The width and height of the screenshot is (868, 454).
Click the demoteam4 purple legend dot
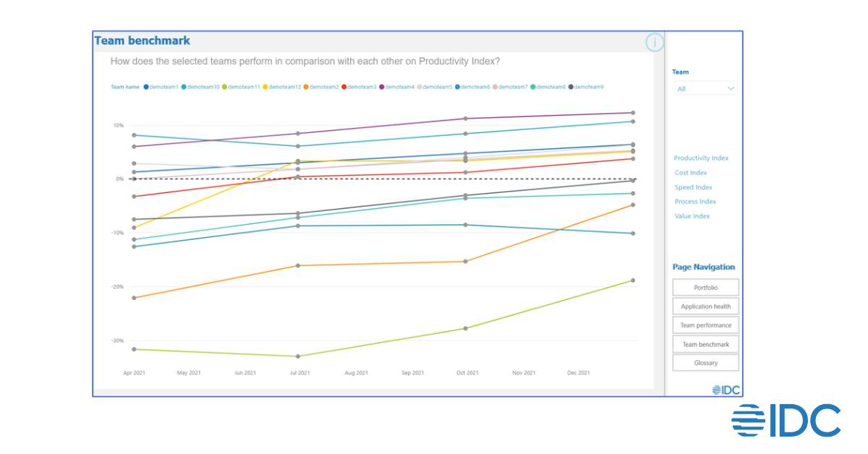382,87
